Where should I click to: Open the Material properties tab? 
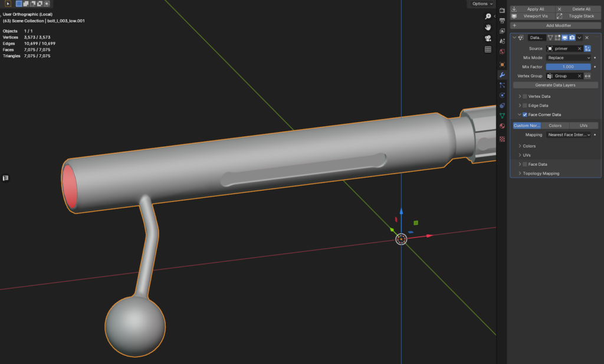point(502,126)
